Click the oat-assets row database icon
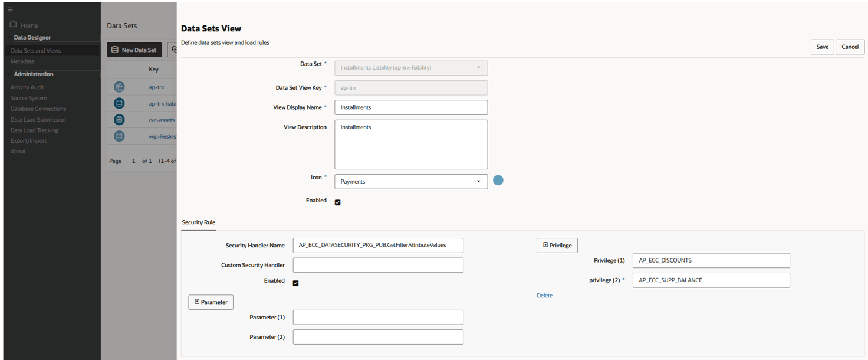 click(119, 120)
